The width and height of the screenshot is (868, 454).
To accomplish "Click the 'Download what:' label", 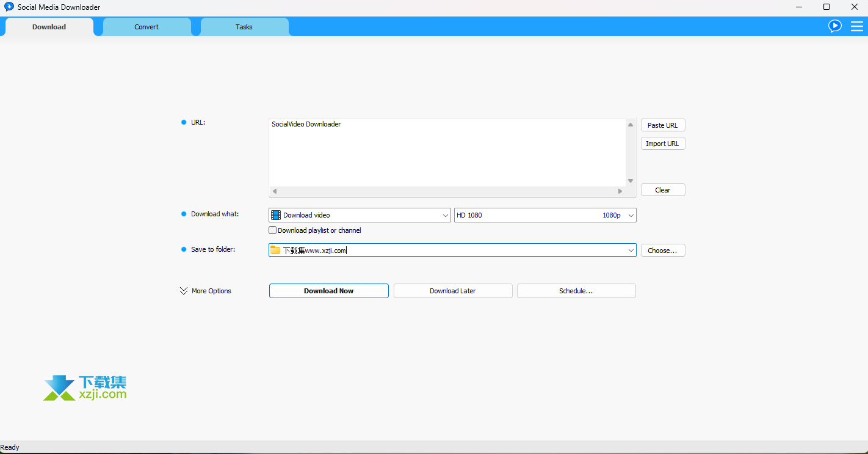I will (x=215, y=214).
